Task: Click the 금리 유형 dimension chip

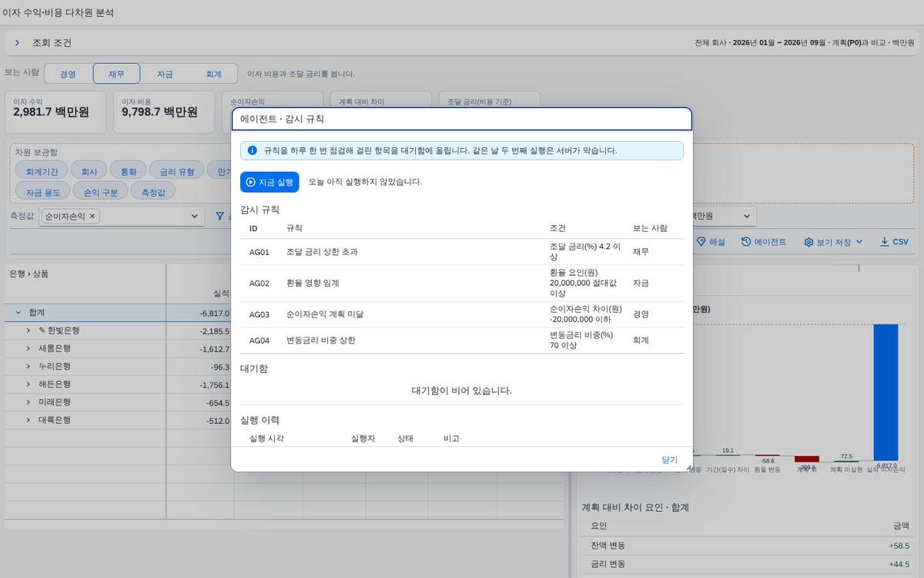Action: (177, 171)
